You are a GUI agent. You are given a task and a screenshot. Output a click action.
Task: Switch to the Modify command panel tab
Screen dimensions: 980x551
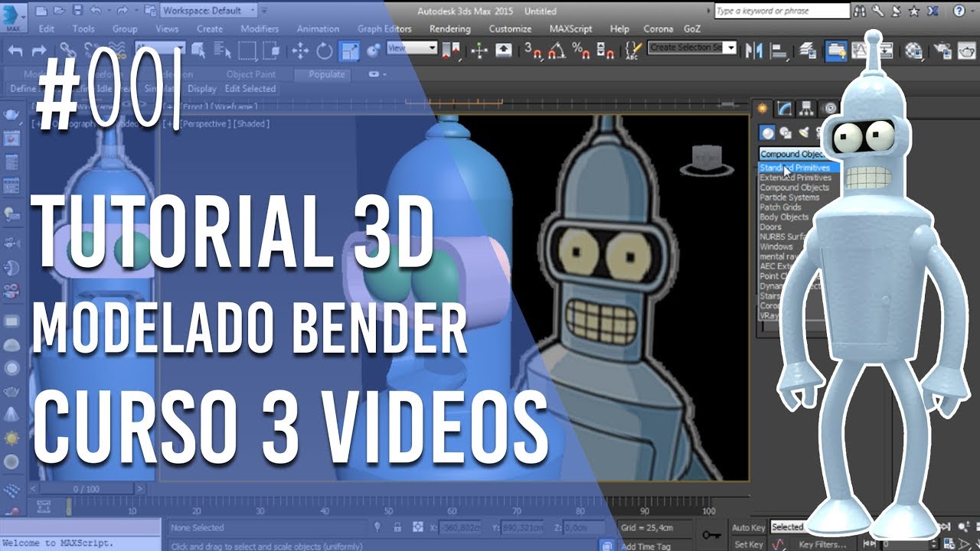(784, 108)
